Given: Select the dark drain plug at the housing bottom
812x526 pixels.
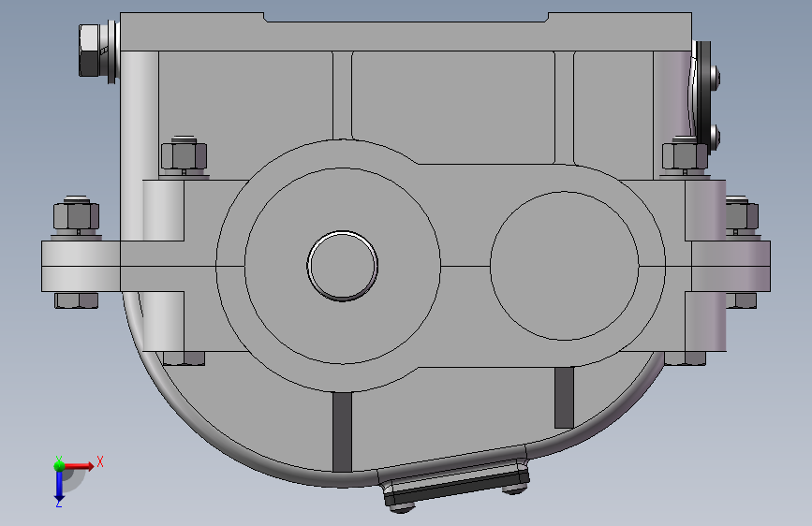Looking at the screenshot, I should click(456, 487).
